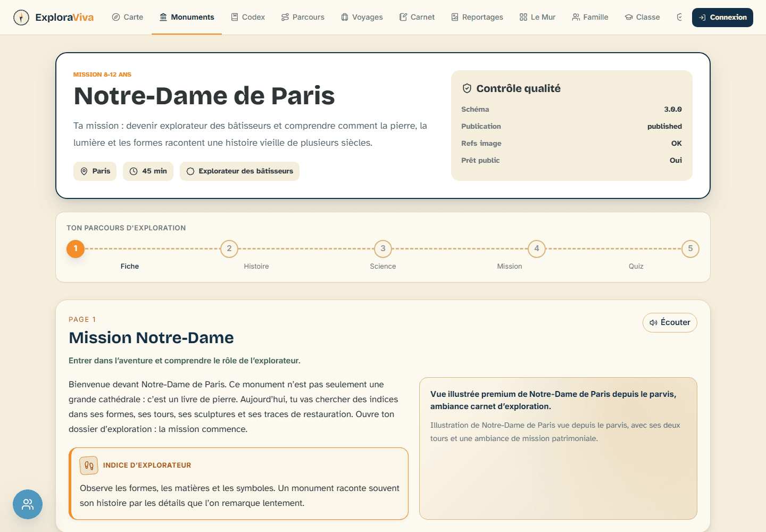The height and width of the screenshot is (532, 766).
Task: Click the Notre-Dame illustration card
Action: tap(558, 448)
